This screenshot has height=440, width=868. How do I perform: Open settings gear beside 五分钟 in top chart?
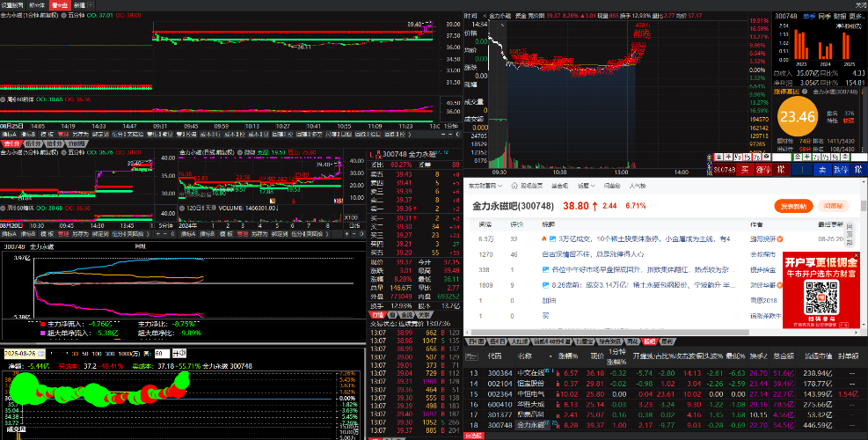click(63, 16)
